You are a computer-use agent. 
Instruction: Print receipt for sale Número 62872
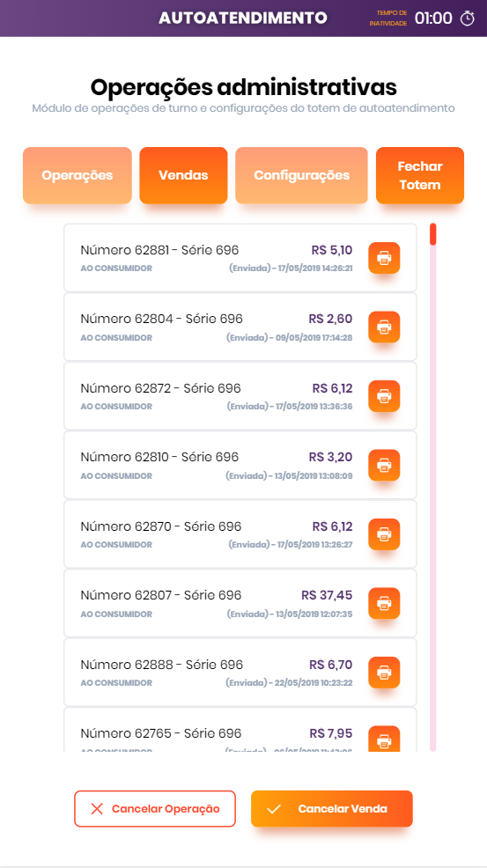(x=384, y=396)
